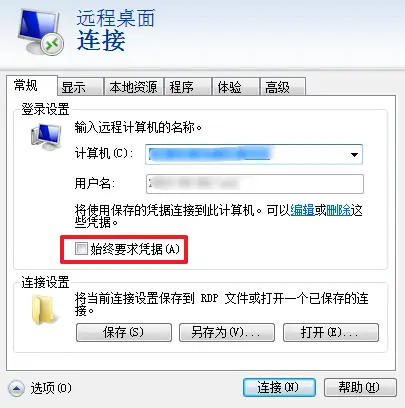Switch to the 显示 tab
The image size is (405, 408).
click(x=80, y=87)
